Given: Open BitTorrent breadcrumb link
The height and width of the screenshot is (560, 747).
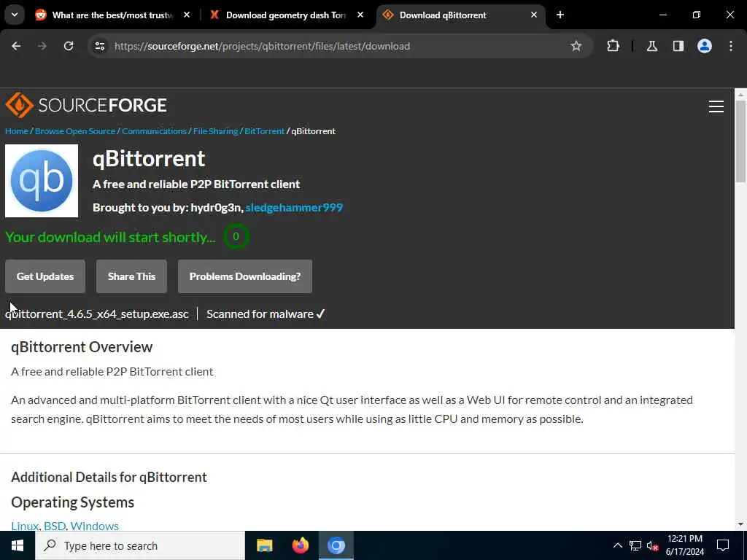Looking at the screenshot, I should point(264,131).
